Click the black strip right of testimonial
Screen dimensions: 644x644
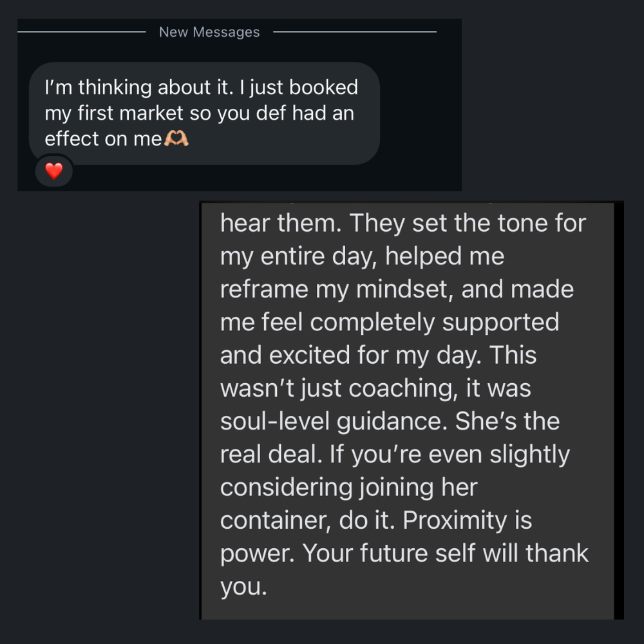(619, 412)
